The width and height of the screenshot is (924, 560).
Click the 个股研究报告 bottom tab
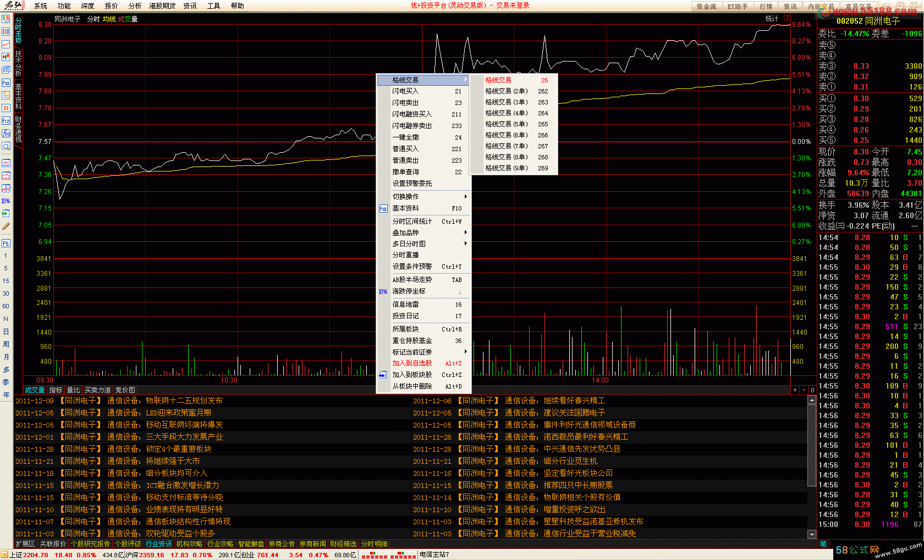tap(90, 544)
